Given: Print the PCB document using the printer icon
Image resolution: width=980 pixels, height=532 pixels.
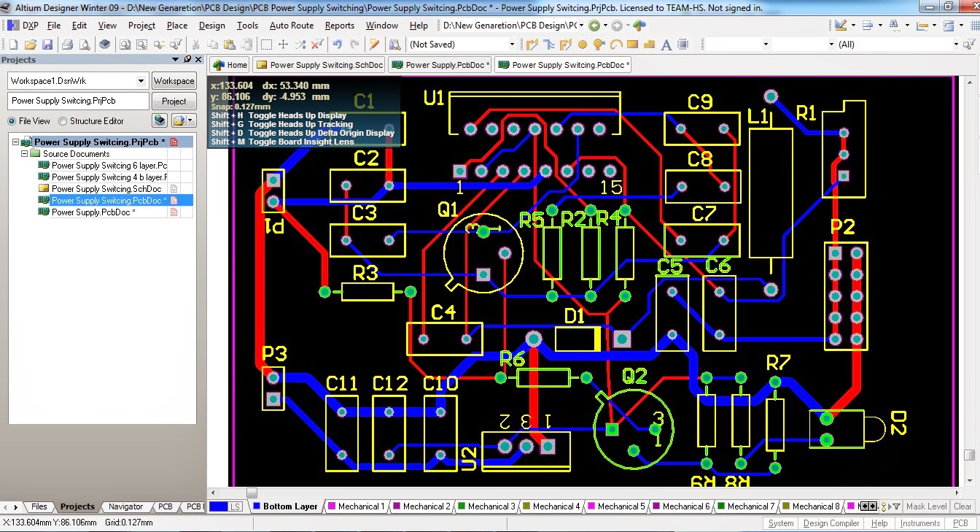Looking at the screenshot, I should click(x=68, y=45).
